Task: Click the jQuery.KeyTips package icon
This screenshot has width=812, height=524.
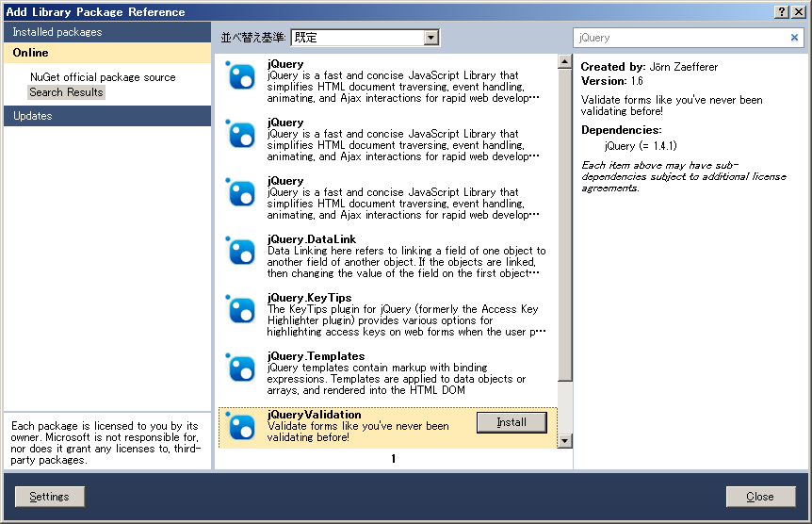Action: [x=240, y=309]
